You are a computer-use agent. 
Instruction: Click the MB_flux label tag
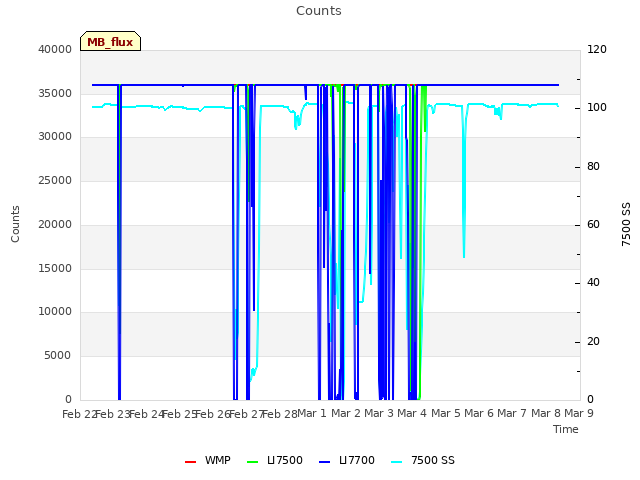[x=110, y=41]
